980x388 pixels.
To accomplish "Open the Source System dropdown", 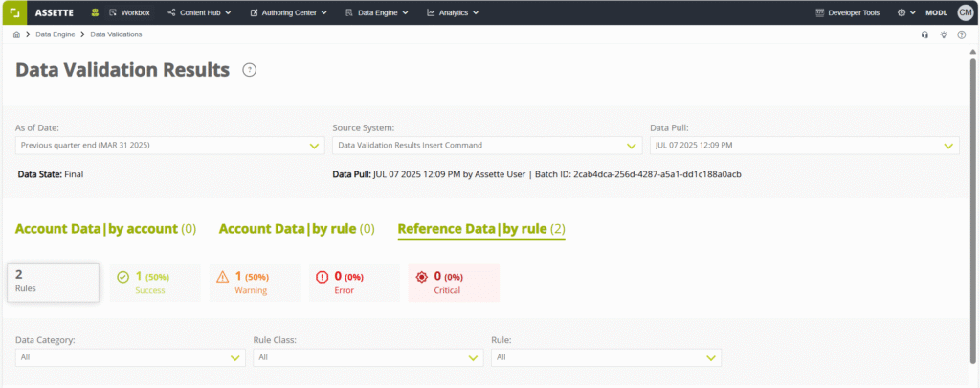I will 487,146.
